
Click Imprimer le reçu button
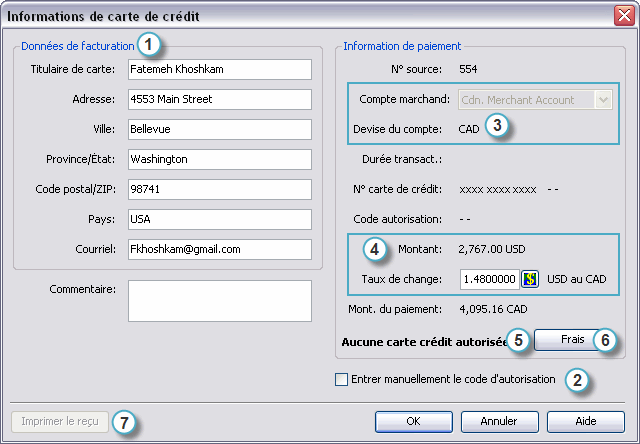pyautogui.click(x=59, y=421)
